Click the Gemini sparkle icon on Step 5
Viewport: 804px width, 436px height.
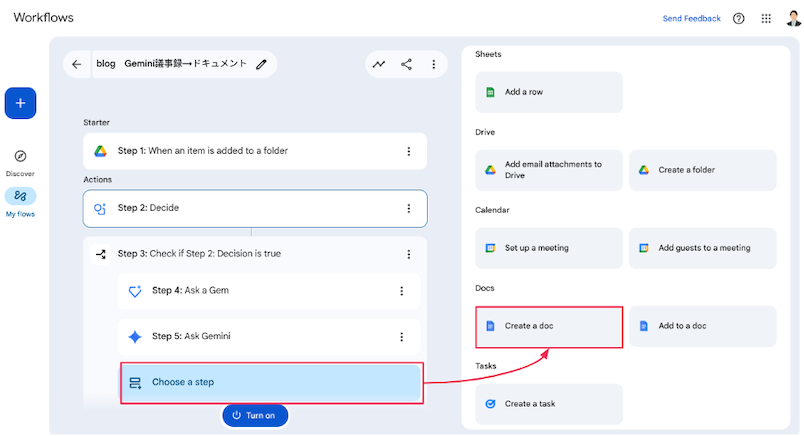[x=135, y=336]
